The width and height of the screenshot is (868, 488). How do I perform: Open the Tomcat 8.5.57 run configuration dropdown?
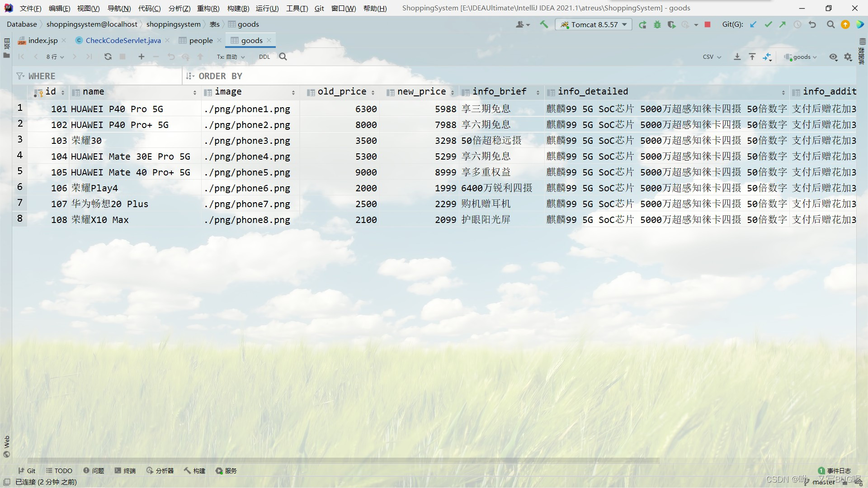click(x=594, y=25)
